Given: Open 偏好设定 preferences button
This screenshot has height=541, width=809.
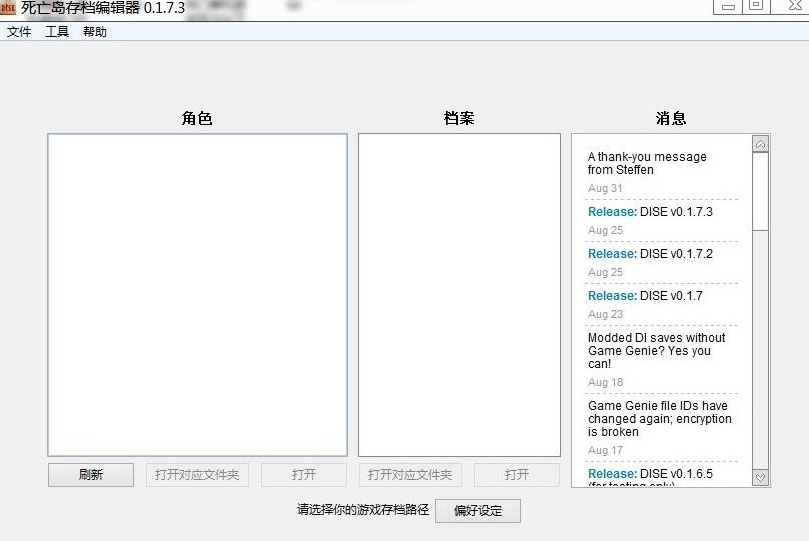Looking at the screenshot, I should click(x=478, y=511).
